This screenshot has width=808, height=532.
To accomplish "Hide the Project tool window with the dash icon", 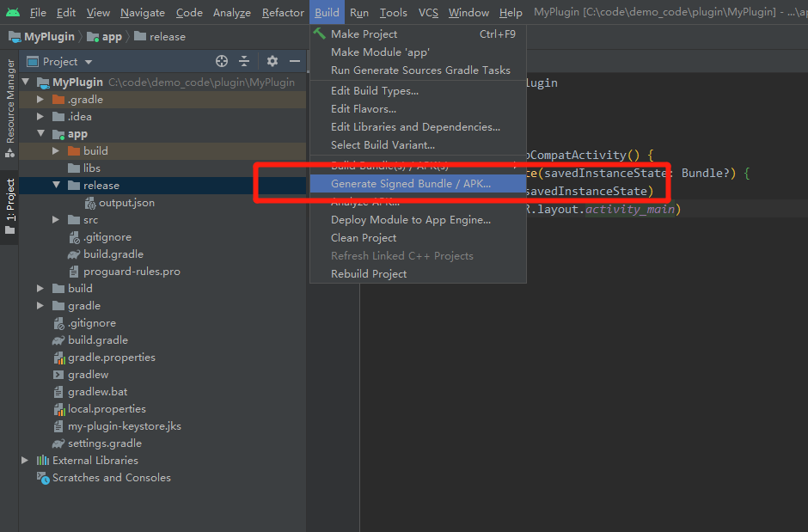I will pos(295,61).
